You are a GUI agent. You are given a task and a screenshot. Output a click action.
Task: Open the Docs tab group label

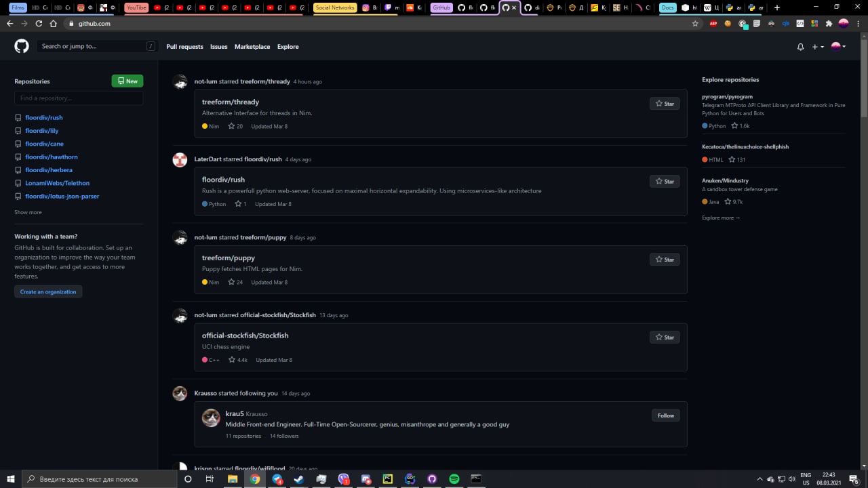tap(668, 7)
